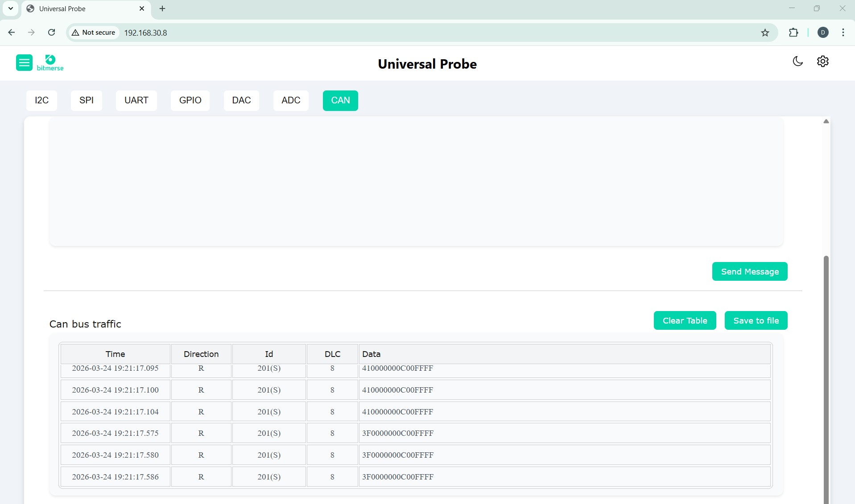Navigate back in the browser
The width and height of the screenshot is (855, 504).
tap(11, 32)
